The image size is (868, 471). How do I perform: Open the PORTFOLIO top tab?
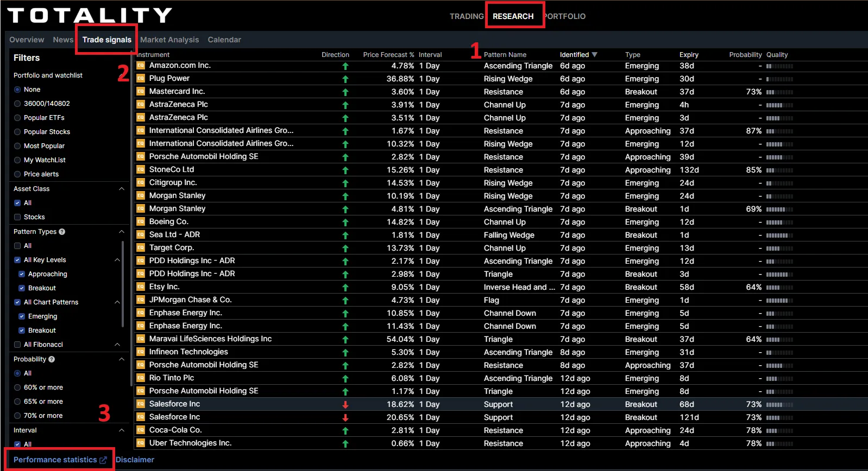(565, 16)
